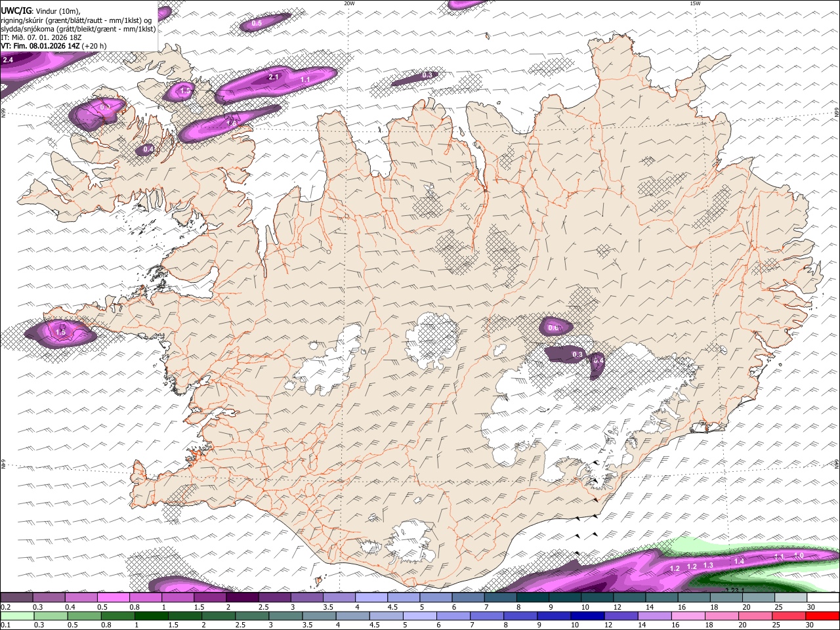Image resolution: width=840 pixels, height=630 pixels.
Task: Click the 0.4 label next to Vatnajökull glacier
Action: tap(598, 360)
